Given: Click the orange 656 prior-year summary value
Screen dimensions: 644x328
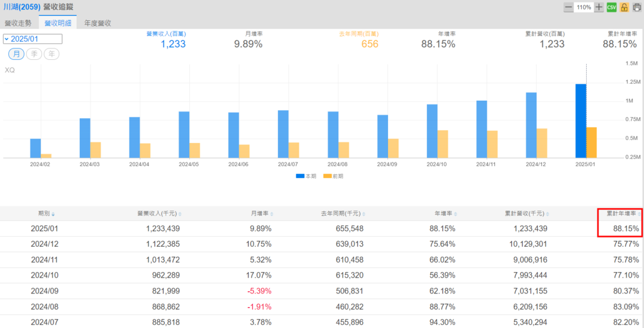Looking at the screenshot, I should 370,44.
